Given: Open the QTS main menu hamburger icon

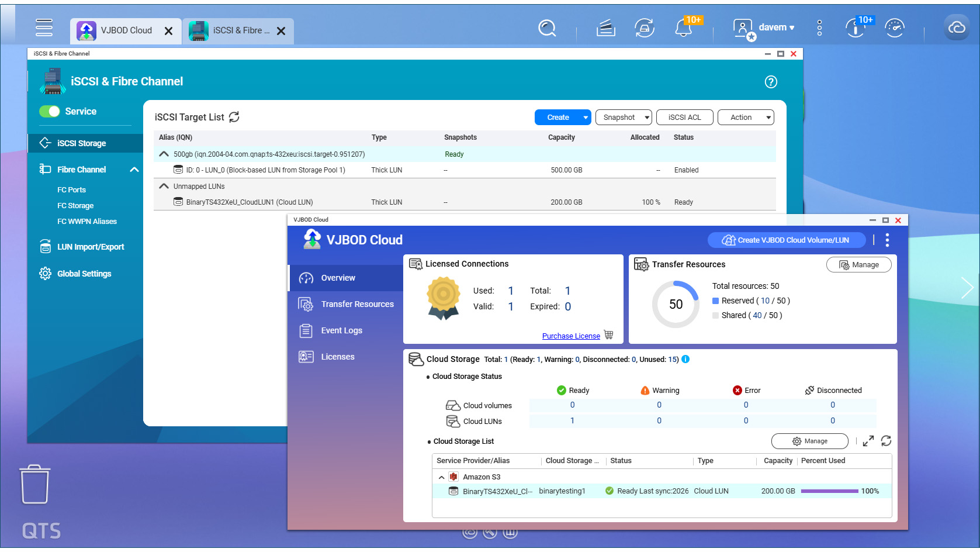Looking at the screenshot, I should click(44, 27).
